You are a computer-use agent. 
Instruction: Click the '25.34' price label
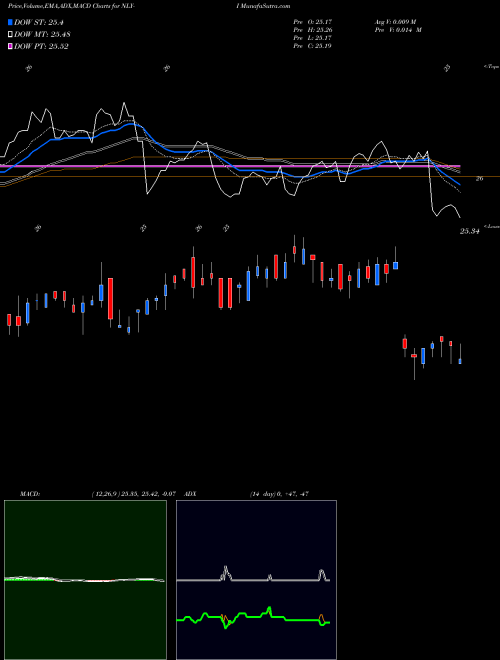click(x=470, y=231)
